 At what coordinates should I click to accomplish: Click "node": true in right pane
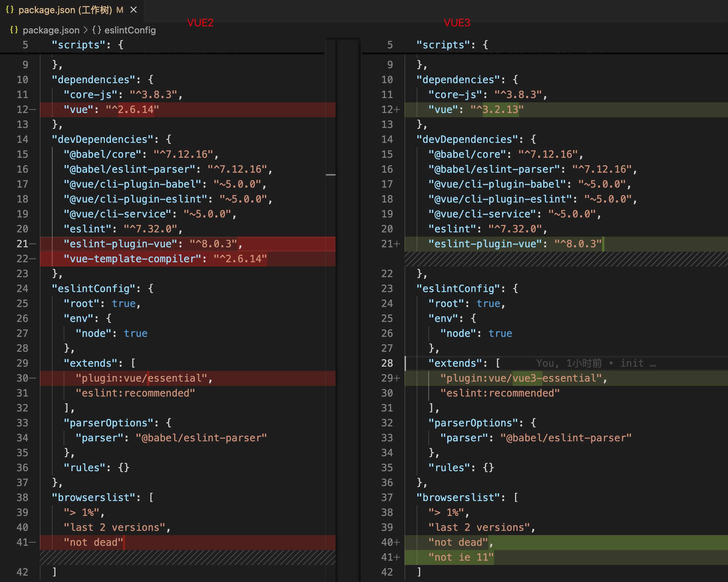[x=476, y=333]
